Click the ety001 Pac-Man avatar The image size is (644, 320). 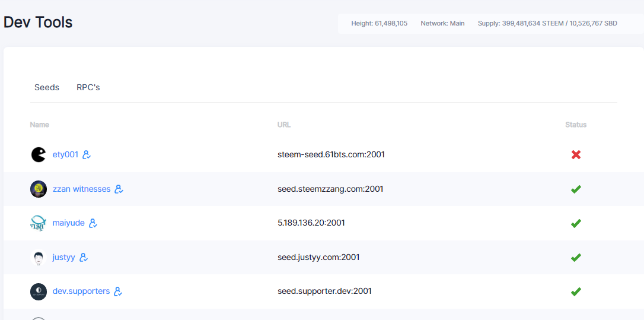[39, 154]
